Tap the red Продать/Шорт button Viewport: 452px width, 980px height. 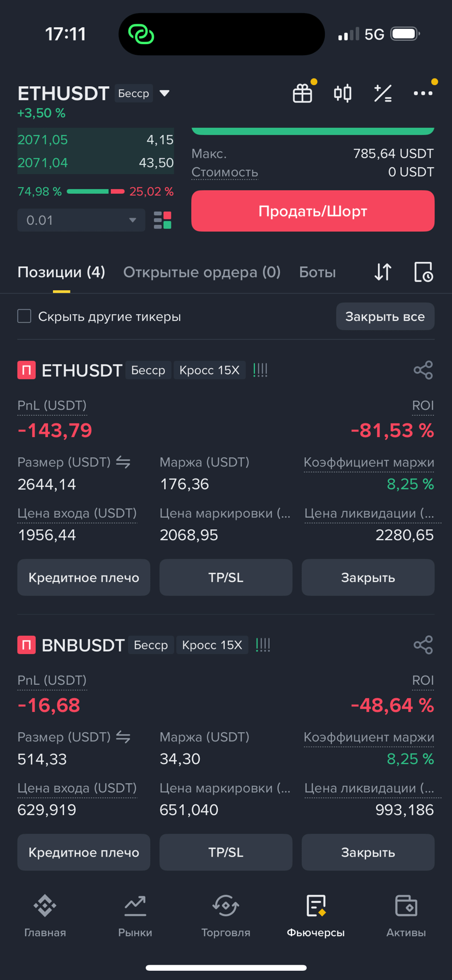313,211
